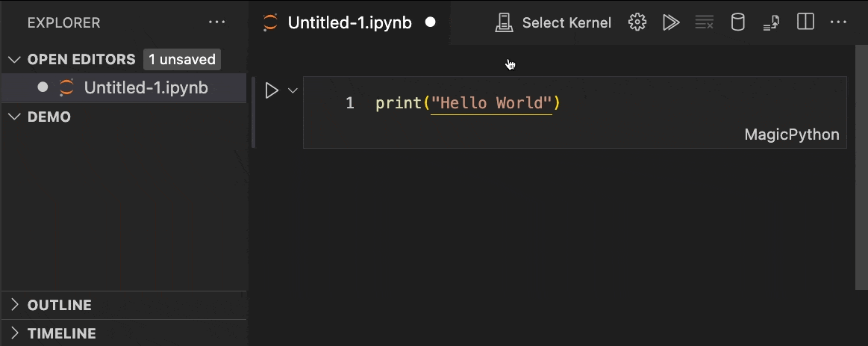This screenshot has width=868, height=346.
Task: Run all cells with double-play icon
Action: click(671, 22)
